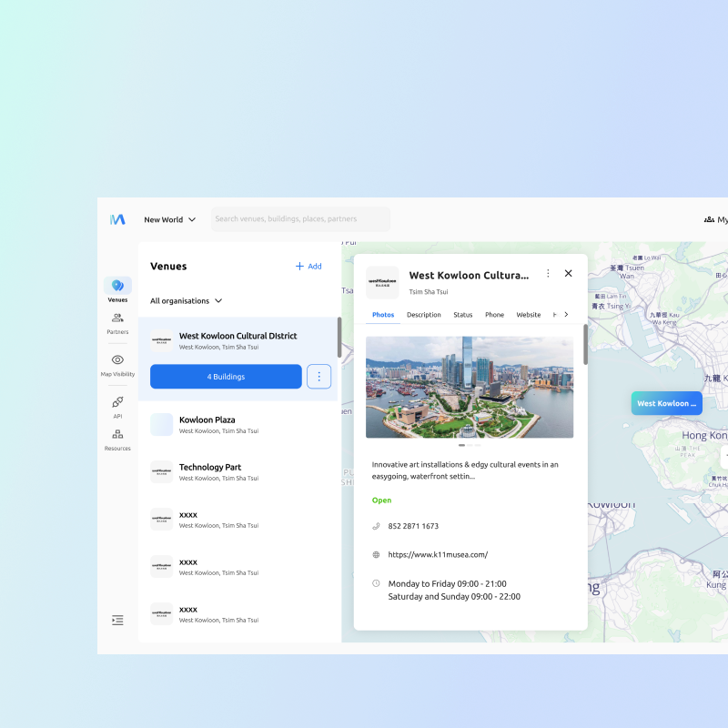Viewport: 728px width, 728px height.
Task: Click the clock opening hours icon
Action: point(376,583)
